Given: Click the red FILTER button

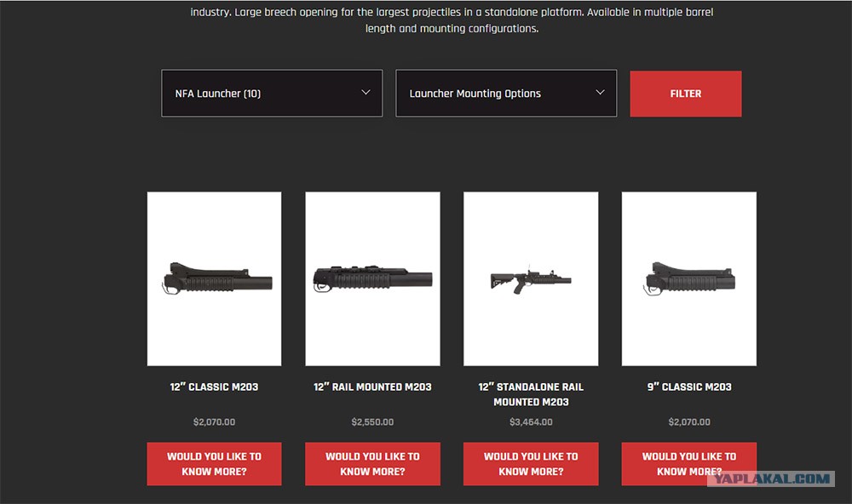Looking at the screenshot, I should click(x=685, y=94).
